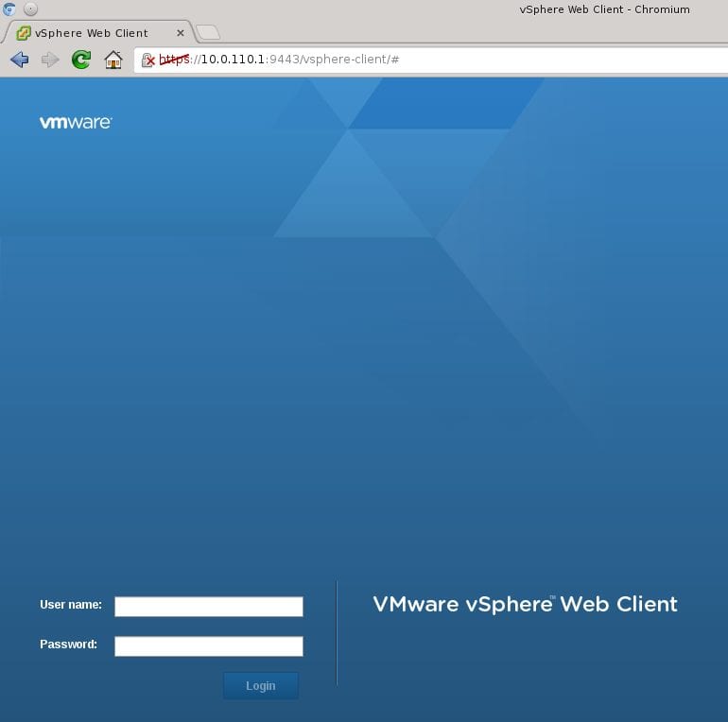The image size is (728, 722).
Task: Click the Login button
Action: pyautogui.click(x=261, y=686)
